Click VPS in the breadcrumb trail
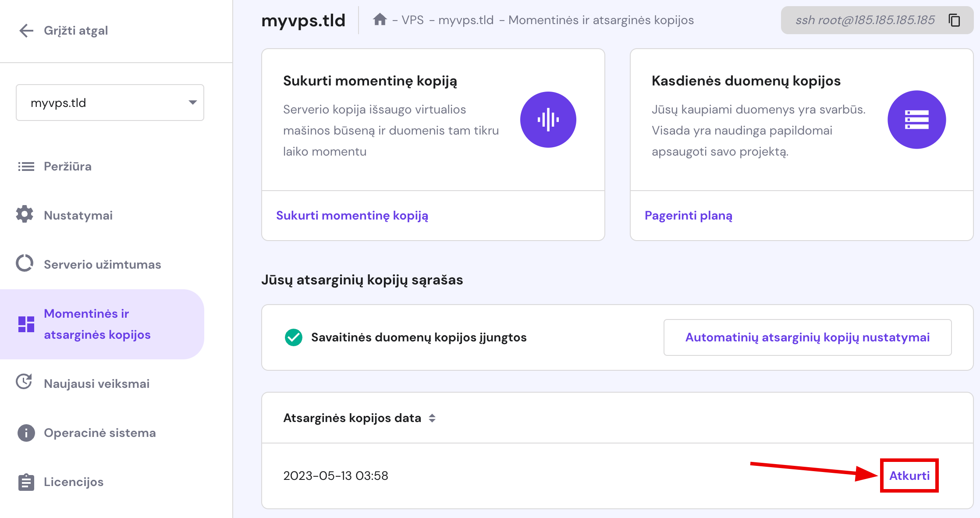Image resolution: width=980 pixels, height=518 pixels. click(x=412, y=20)
